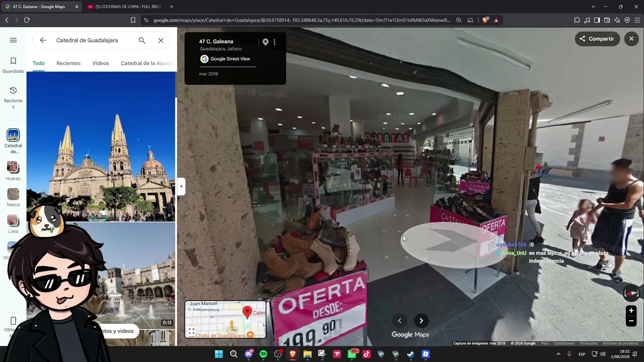Switch to the Videos tab
644x362 pixels.
(101, 63)
